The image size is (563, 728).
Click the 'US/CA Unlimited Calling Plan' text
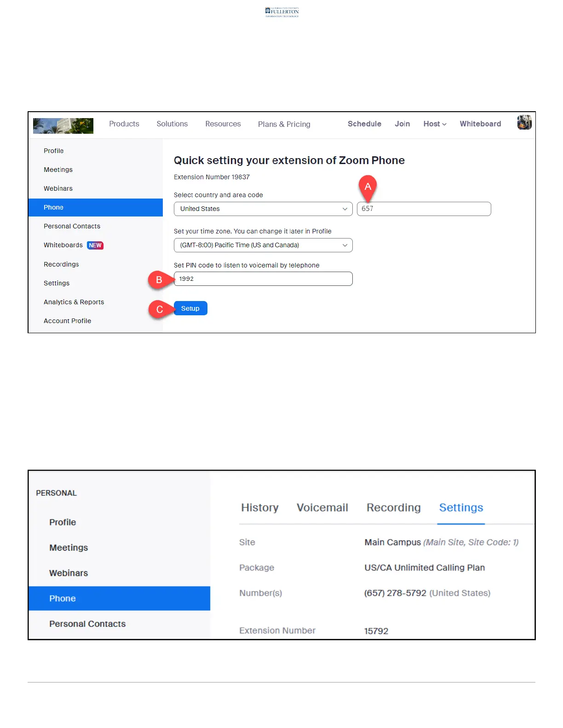tap(425, 568)
